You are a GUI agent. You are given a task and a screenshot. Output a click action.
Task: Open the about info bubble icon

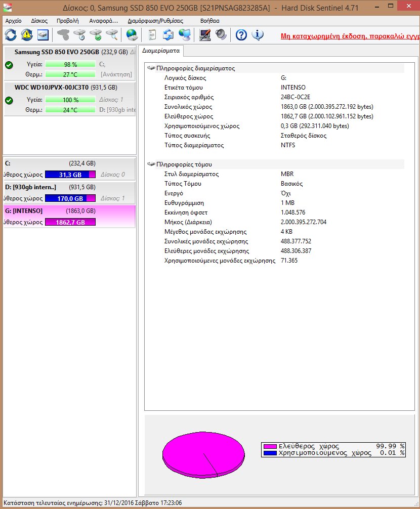(258, 35)
